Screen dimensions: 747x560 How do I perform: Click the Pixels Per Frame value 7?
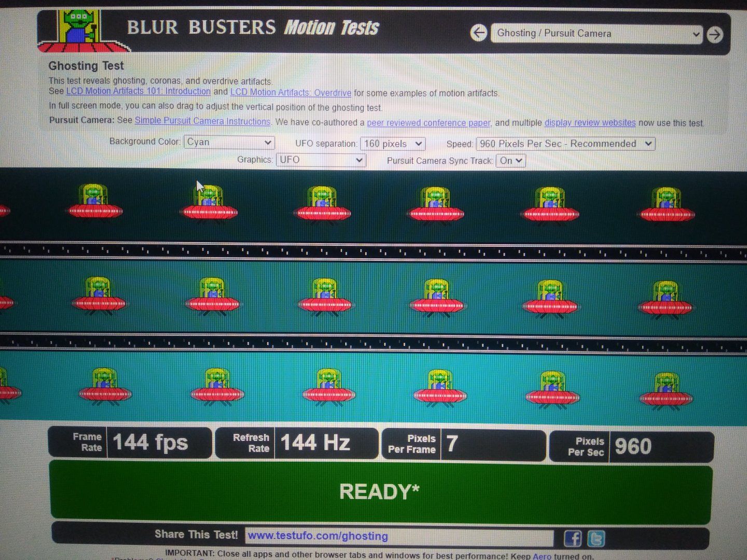(452, 444)
